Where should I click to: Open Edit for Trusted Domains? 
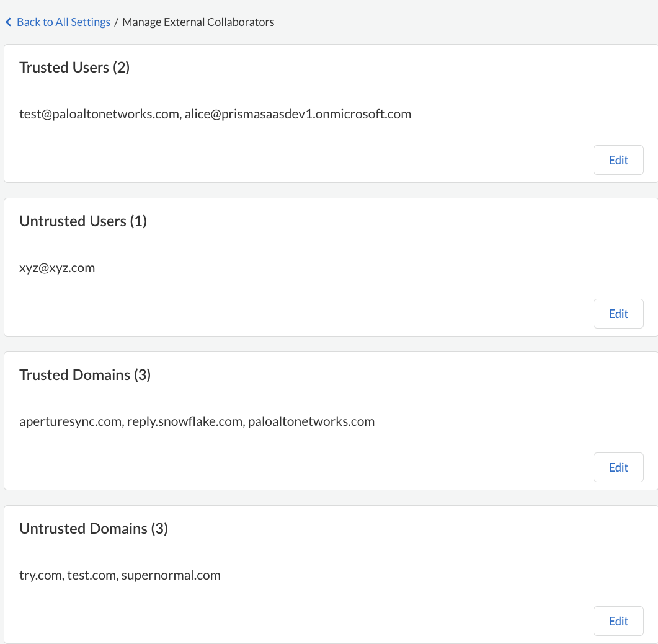618,467
